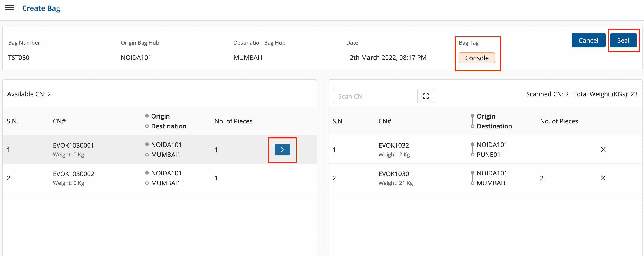
Task: Click Origin Destination header in available table
Action: 168,121
